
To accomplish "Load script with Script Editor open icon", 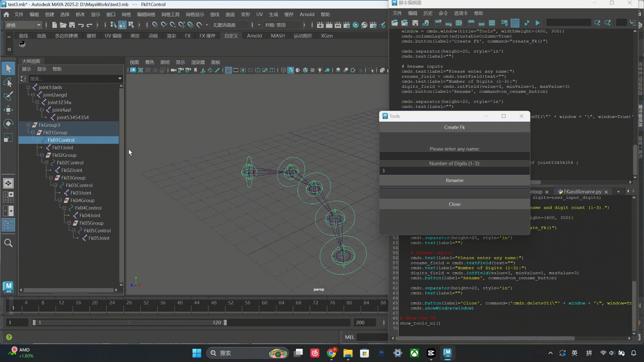I will tap(395, 23).
